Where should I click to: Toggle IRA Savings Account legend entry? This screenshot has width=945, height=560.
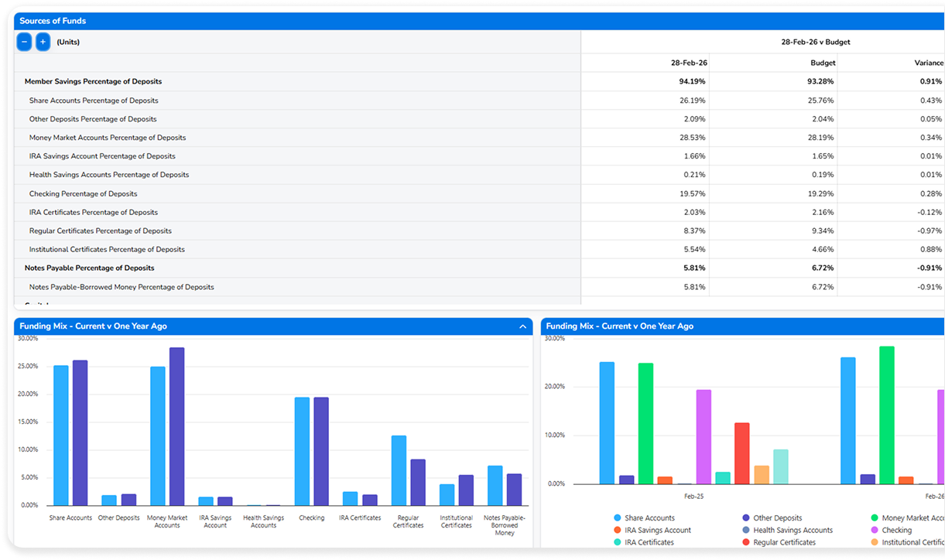(x=652, y=531)
